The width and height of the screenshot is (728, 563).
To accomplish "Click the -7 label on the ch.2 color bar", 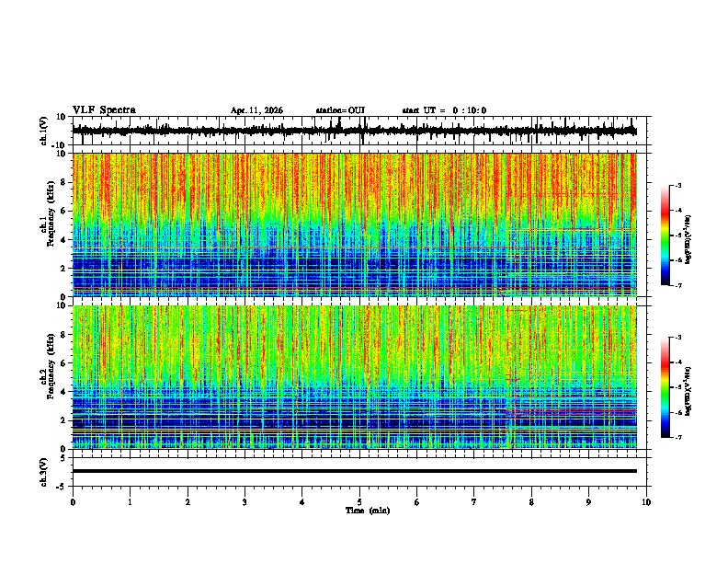I will click(678, 438).
